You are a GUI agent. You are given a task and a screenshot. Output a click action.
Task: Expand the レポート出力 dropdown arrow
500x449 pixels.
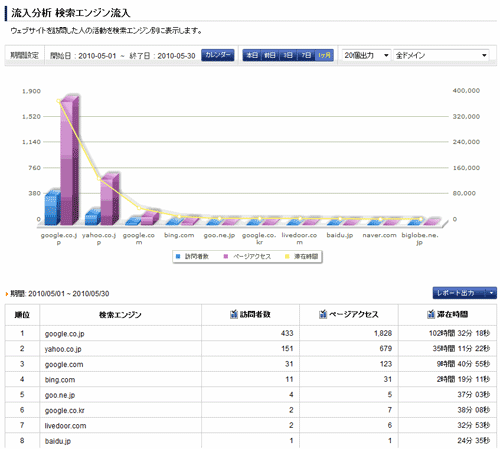pos(491,293)
